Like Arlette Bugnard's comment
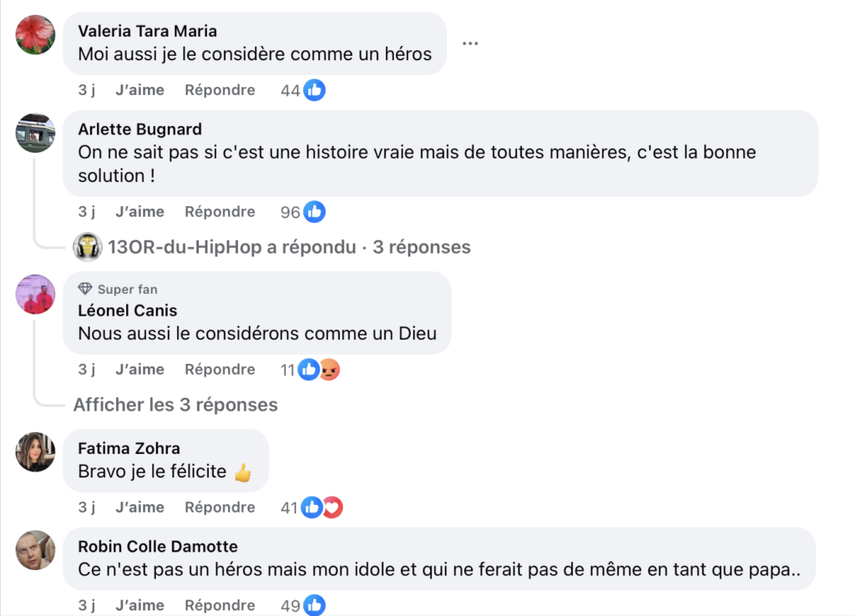The height and width of the screenshot is (616, 855). click(x=139, y=211)
